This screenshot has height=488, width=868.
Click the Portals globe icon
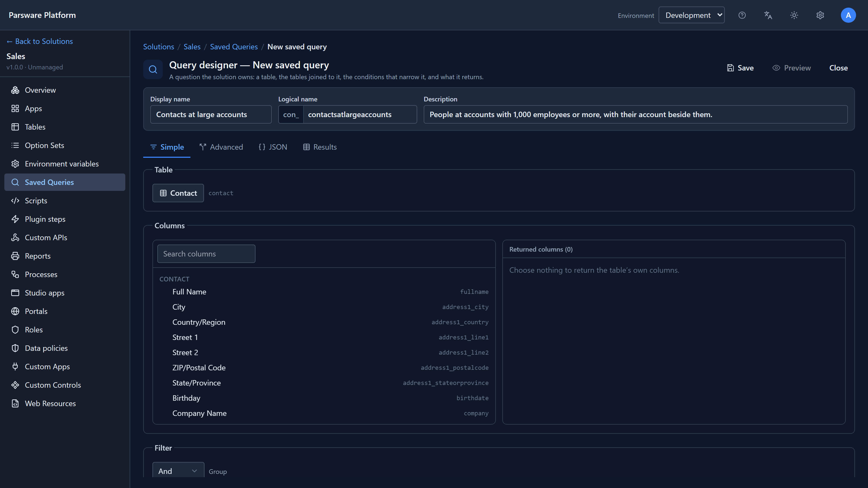coord(15,311)
